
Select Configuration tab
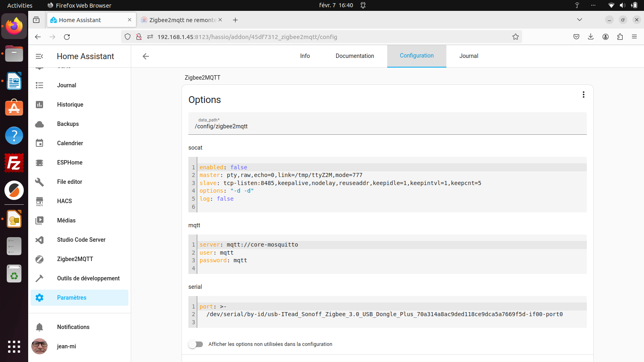(x=417, y=56)
